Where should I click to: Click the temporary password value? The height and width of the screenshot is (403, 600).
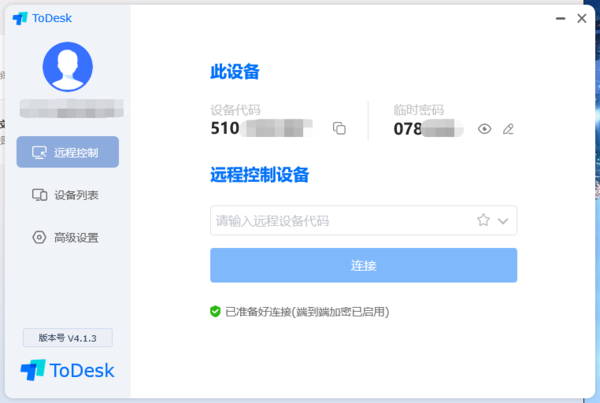[429, 128]
